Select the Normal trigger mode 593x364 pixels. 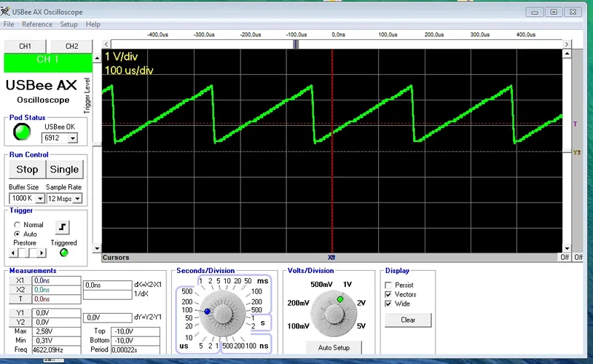[x=17, y=225]
